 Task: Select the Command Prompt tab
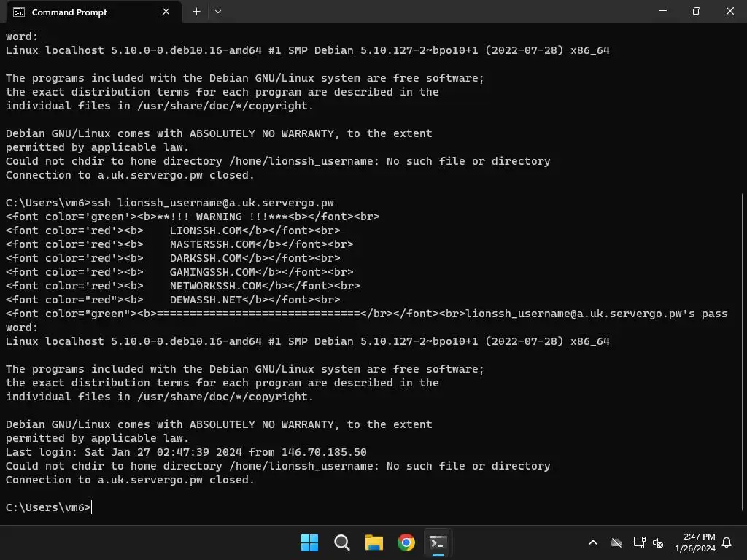click(x=93, y=12)
